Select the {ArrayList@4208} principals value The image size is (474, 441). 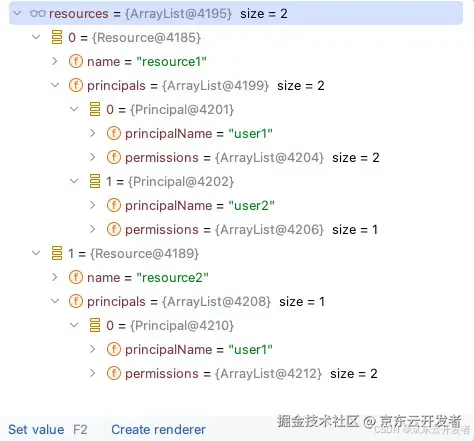coord(216,302)
